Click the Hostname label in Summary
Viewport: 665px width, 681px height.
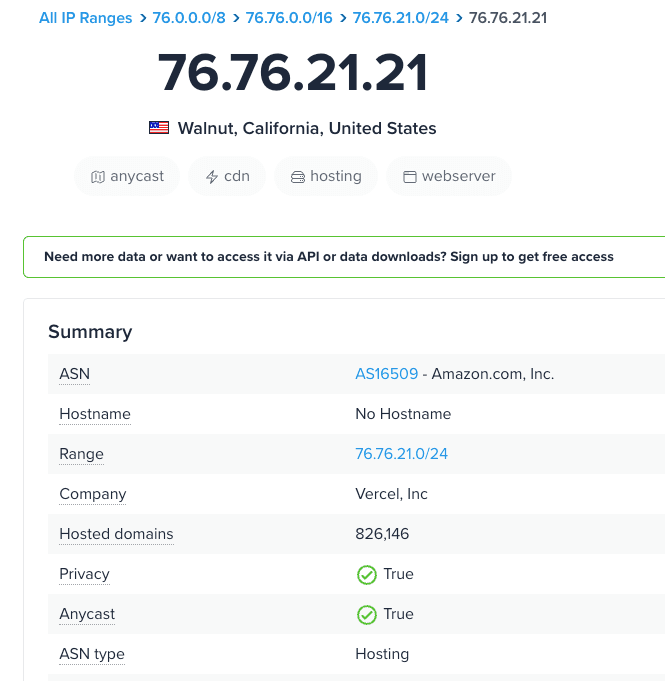click(x=95, y=414)
